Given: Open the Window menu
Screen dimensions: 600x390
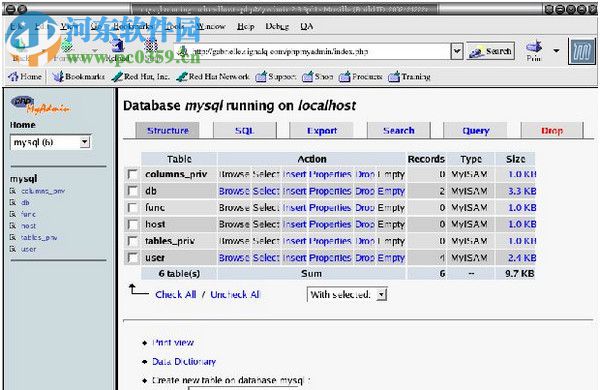Looking at the screenshot, I should [x=210, y=26].
